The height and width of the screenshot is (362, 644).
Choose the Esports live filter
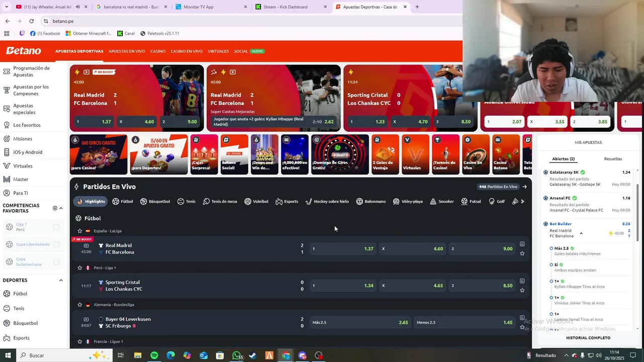click(287, 201)
